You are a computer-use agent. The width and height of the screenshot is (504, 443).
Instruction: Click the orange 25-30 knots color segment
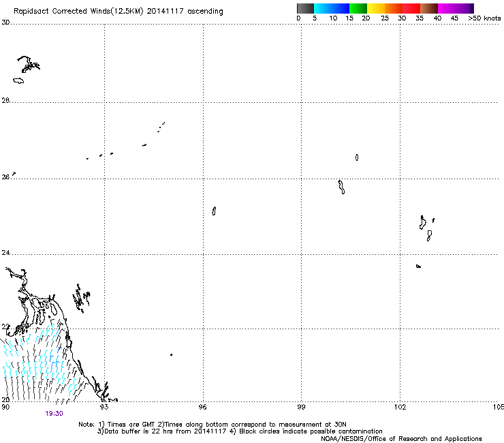[x=394, y=8]
